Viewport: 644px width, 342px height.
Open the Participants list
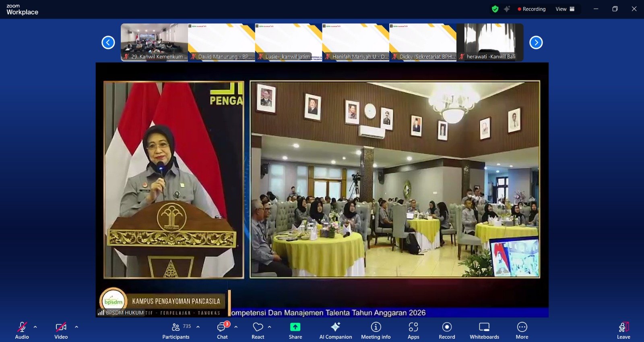point(176,327)
